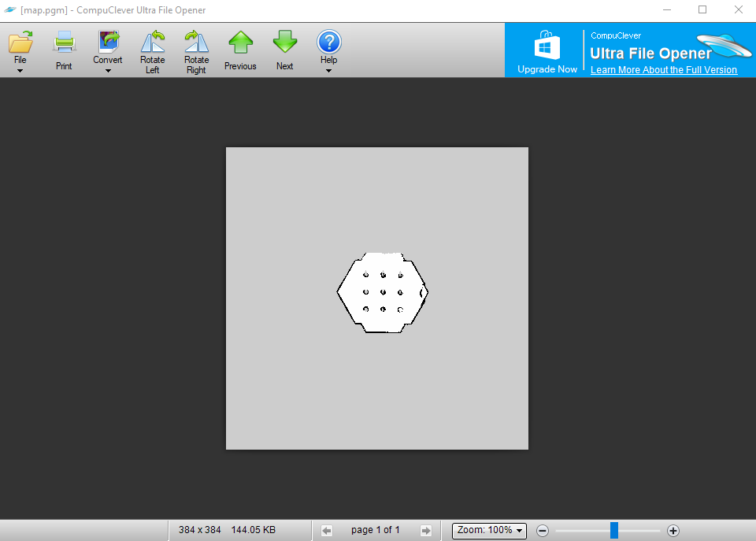Expand the Help dropdown arrow
Image resolution: width=756 pixels, height=541 pixels.
point(328,71)
